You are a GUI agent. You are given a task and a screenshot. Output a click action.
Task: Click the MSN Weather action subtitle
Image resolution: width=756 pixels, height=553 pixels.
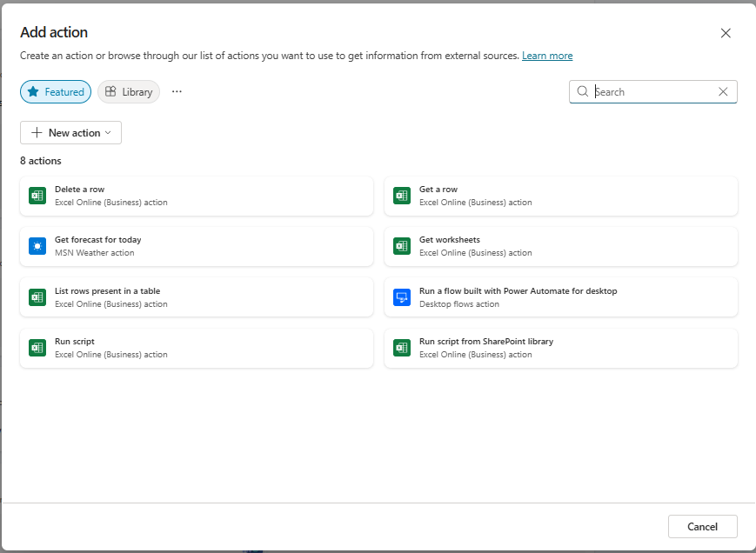click(x=95, y=252)
